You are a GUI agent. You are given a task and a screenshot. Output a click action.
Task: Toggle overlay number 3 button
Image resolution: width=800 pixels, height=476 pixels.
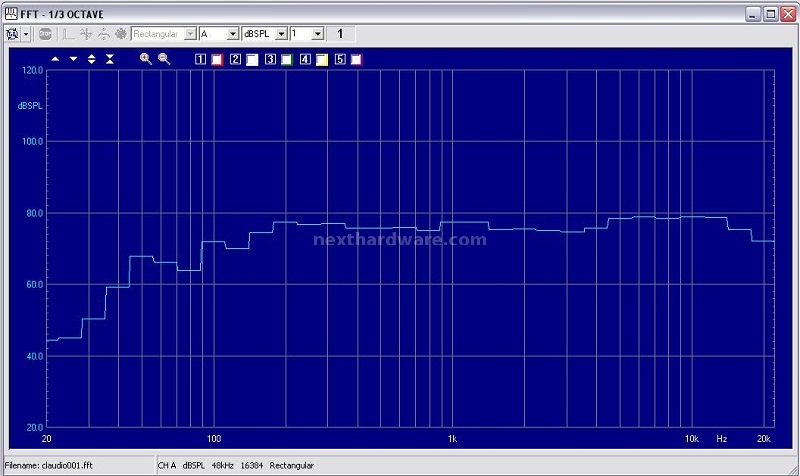[x=270, y=59]
